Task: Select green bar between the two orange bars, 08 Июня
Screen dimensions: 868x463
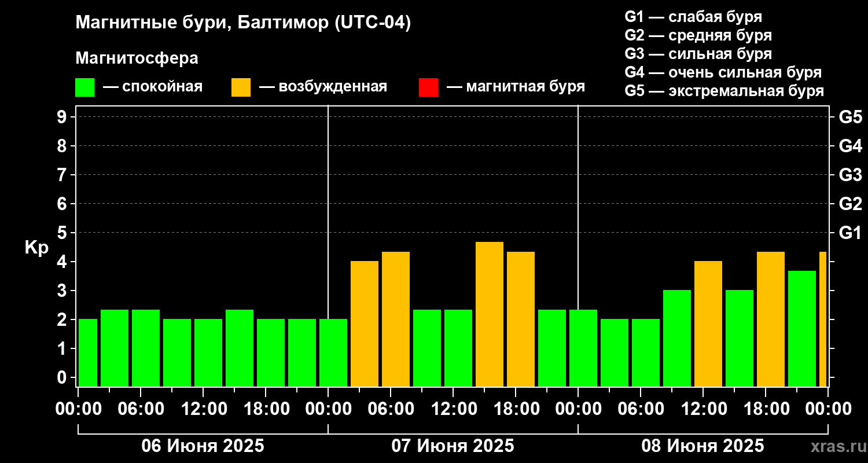Action: (740, 338)
